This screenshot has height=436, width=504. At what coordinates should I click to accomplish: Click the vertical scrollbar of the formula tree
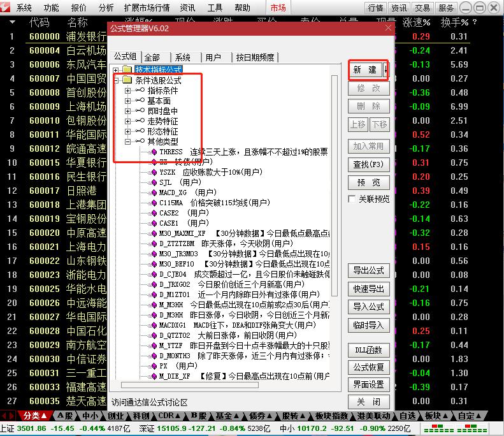pyautogui.click(x=335, y=185)
